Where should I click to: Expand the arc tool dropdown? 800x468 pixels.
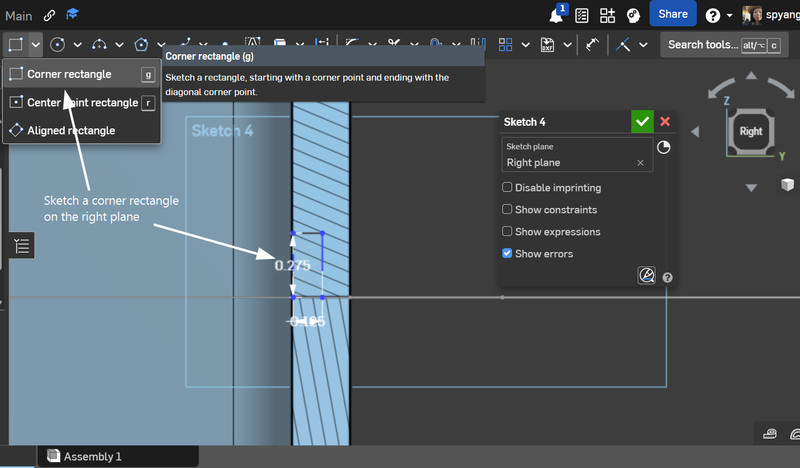tap(119, 45)
